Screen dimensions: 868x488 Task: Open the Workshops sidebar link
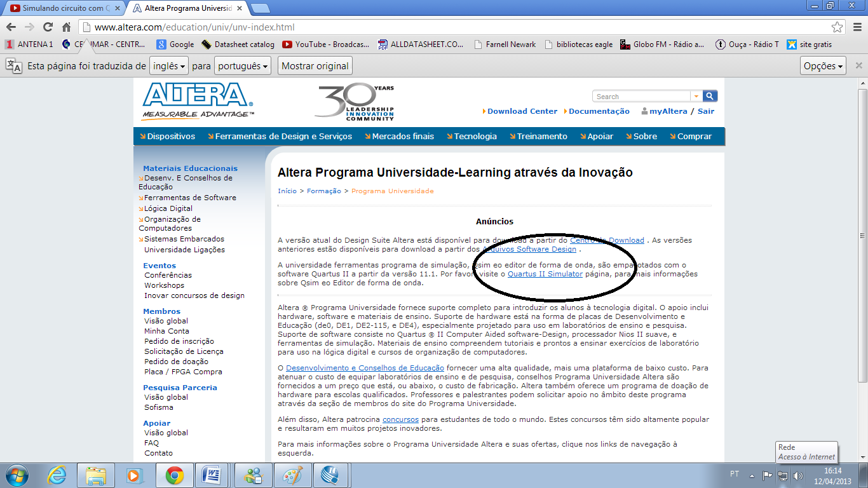(x=164, y=285)
